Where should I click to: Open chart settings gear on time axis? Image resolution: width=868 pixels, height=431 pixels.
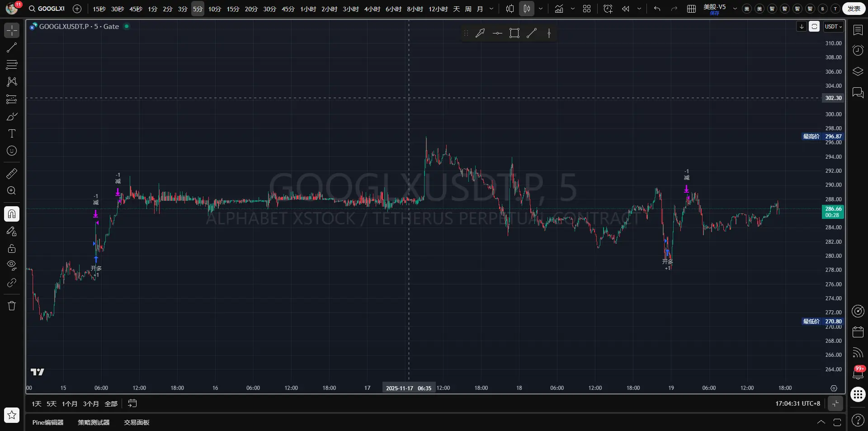click(x=834, y=388)
